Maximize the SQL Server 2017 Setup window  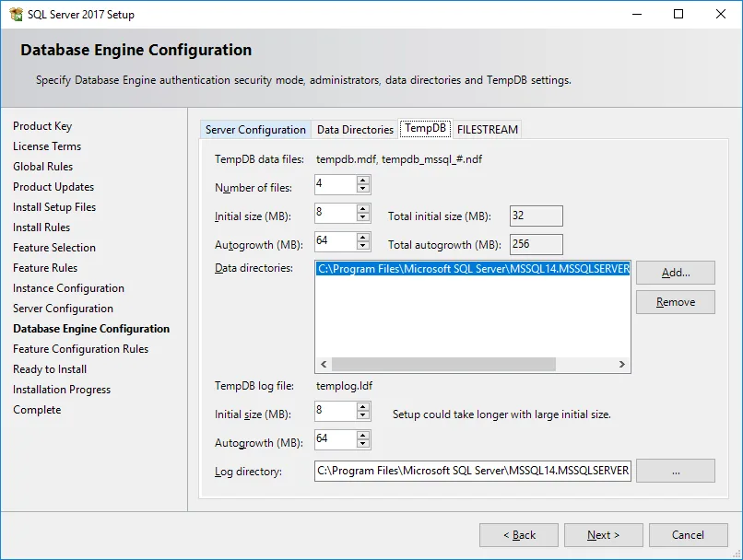pyautogui.click(x=678, y=14)
